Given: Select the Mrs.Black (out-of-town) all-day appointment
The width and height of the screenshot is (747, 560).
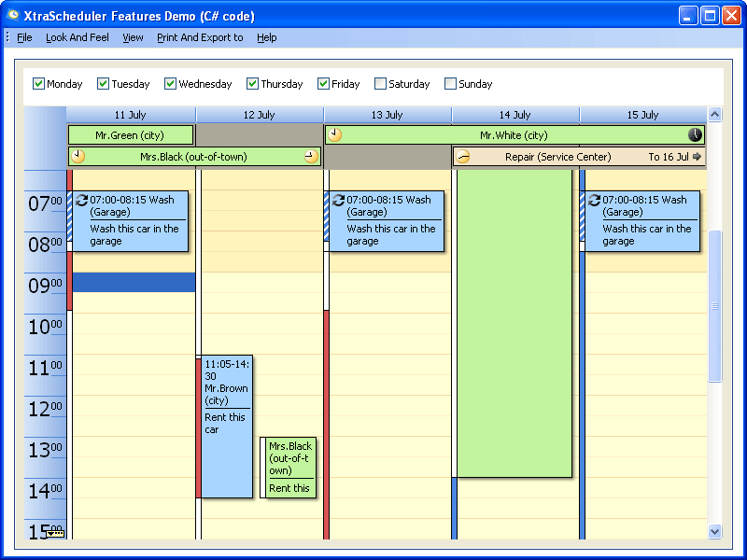Looking at the screenshot, I should (194, 157).
